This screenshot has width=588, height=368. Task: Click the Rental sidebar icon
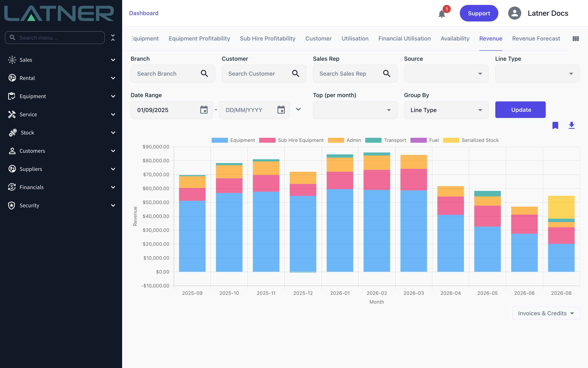coord(12,78)
